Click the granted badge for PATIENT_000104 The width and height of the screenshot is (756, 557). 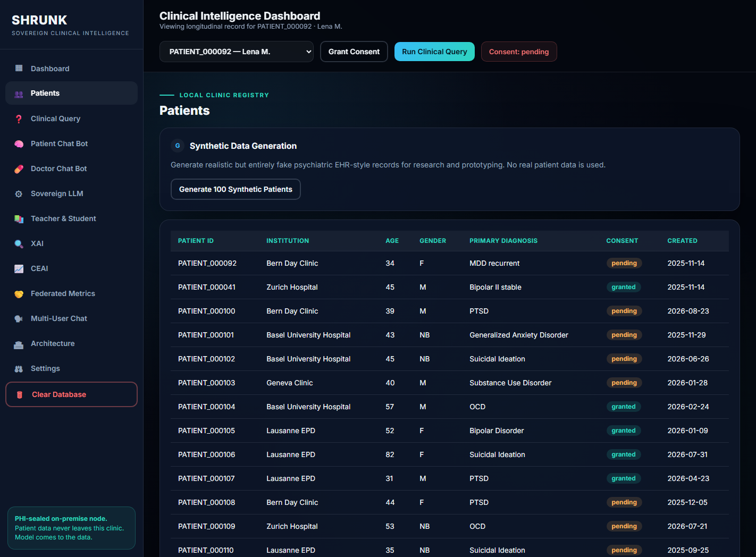click(x=624, y=407)
